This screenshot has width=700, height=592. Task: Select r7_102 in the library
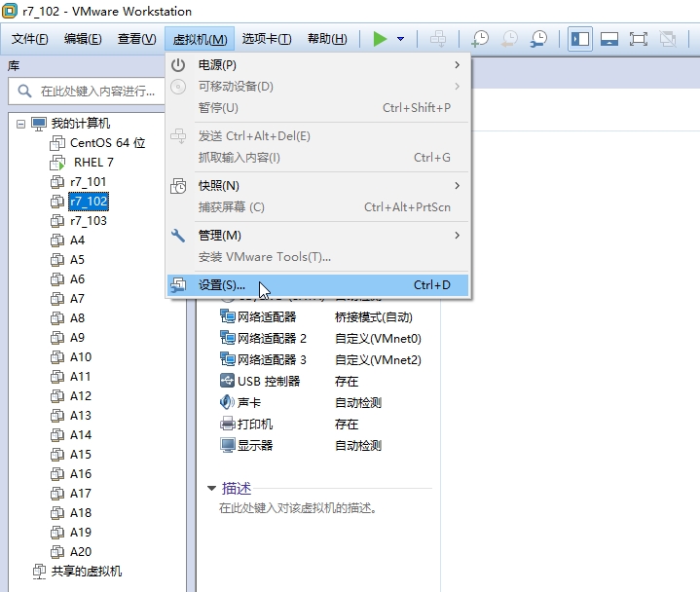click(89, 202)
